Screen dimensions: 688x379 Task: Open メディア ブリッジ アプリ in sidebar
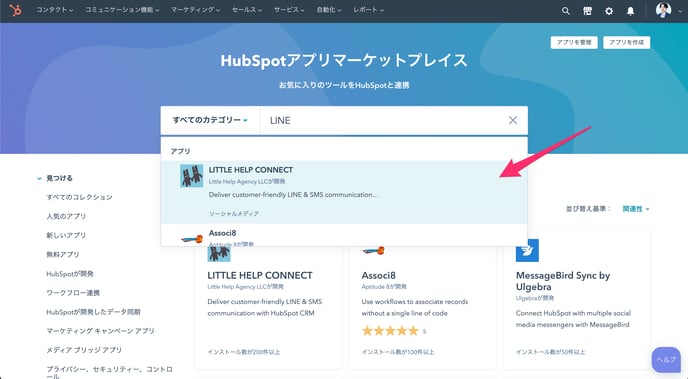click(x=84, y=350)
